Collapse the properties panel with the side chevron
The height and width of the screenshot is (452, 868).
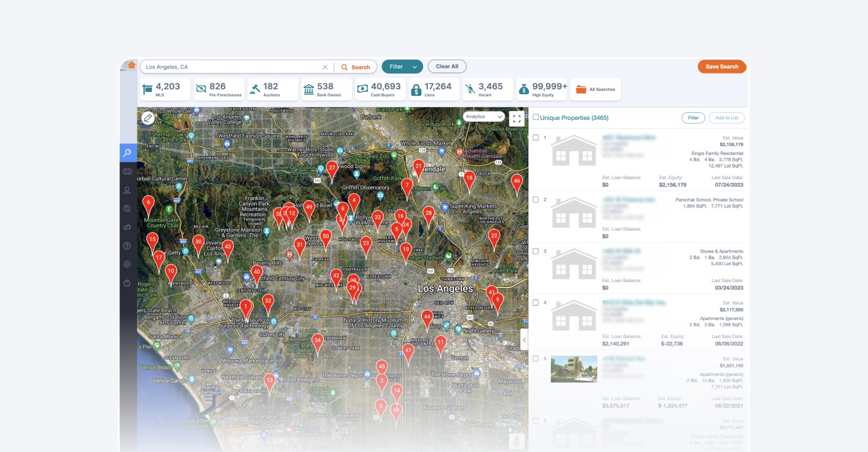[524, 339]
